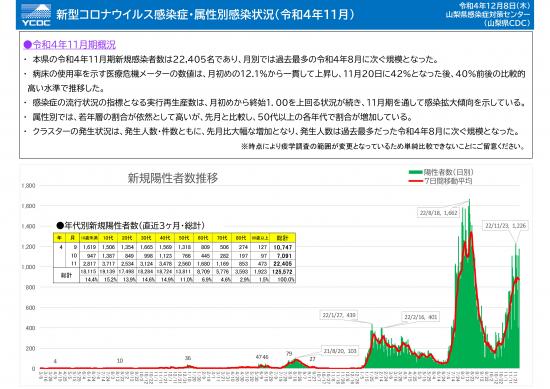Click the 22/1/27, 439 chart label

(x=339, y=315)
